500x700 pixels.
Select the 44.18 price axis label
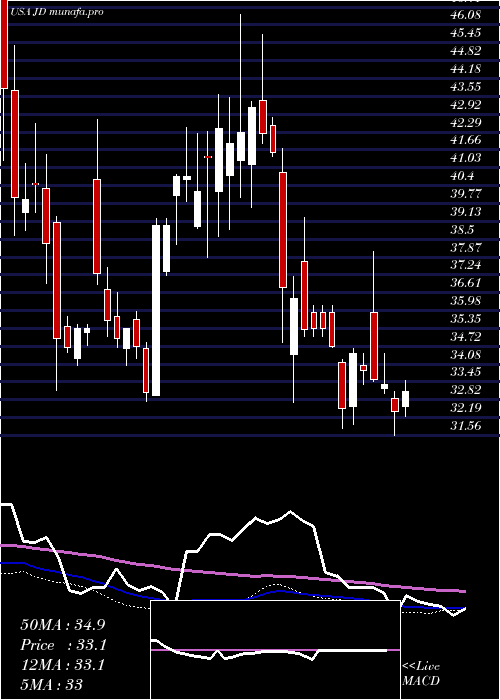(x=466, y=68)
